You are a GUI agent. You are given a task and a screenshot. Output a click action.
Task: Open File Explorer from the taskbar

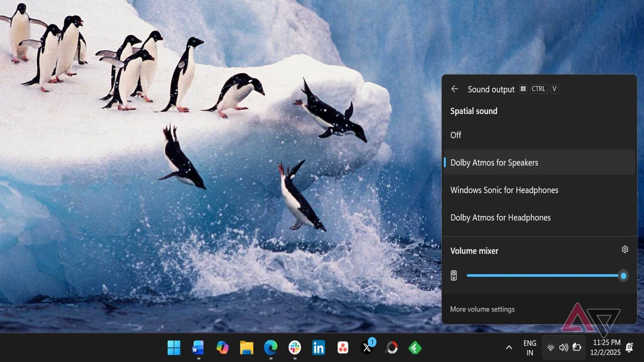(246, 348)
